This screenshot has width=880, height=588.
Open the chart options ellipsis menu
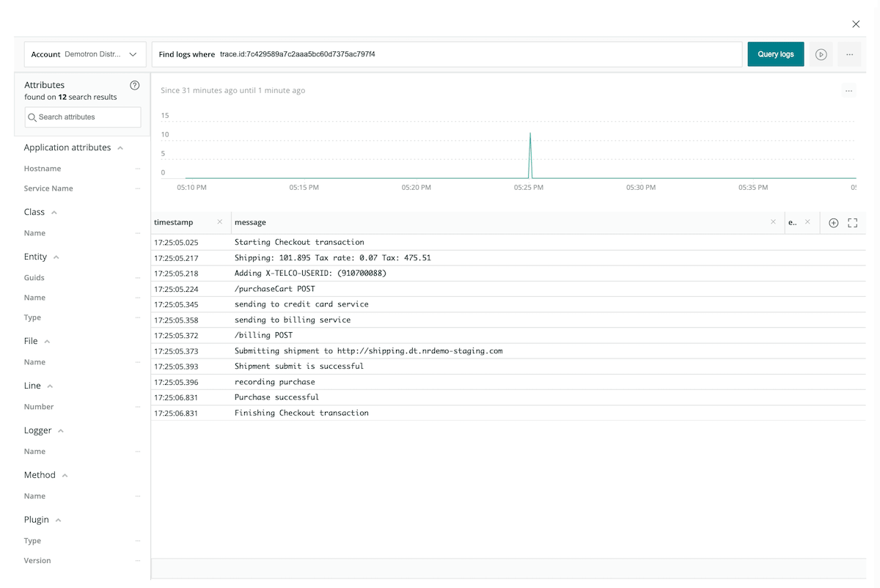848,91
